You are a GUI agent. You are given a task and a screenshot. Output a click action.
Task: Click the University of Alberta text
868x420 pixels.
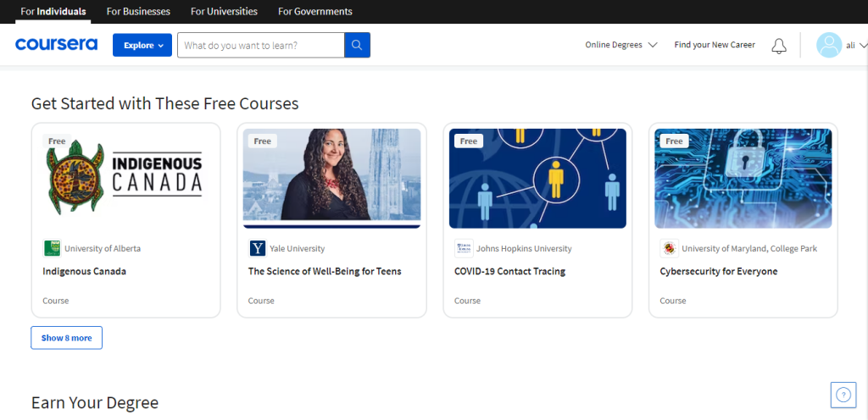click(103, 249)
